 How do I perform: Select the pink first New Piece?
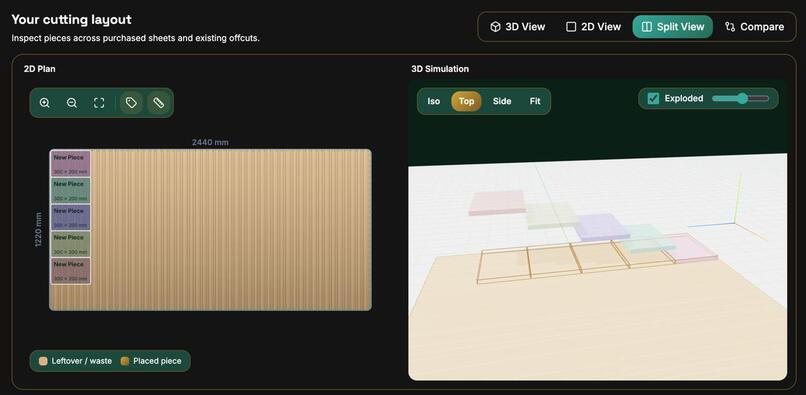click(70, 164)
